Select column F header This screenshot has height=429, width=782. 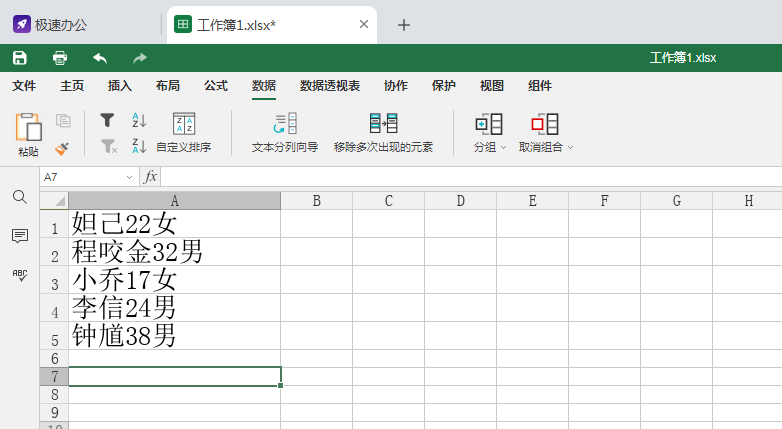coord(604,201)
